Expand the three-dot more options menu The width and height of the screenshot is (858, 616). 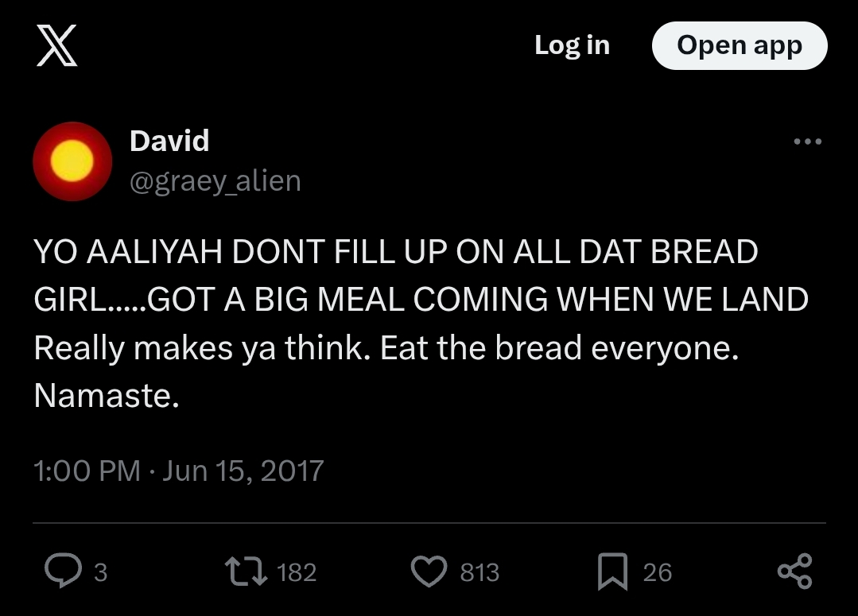807,142
